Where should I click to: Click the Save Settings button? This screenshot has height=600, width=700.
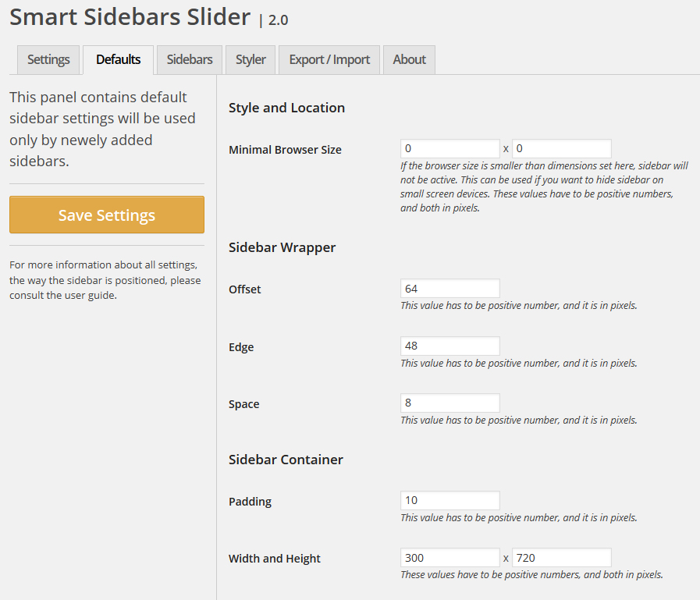click(106, 215)
